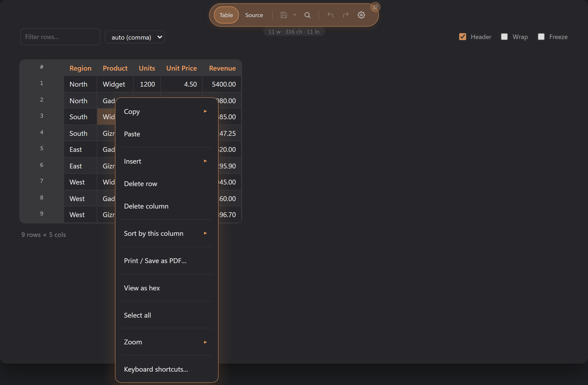Switch to the Table view tab
Image resolution: width=588 pixels, height=385 pixels.
(226, 15)
